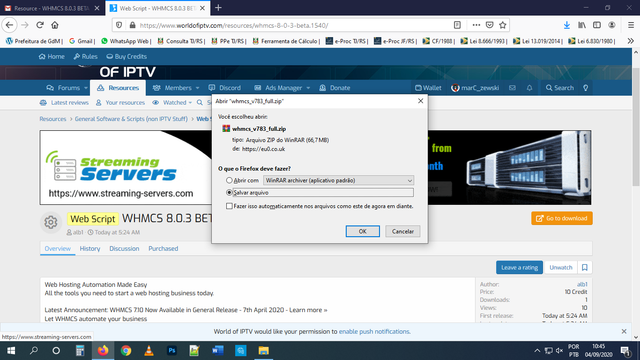Click the lightbulb style toggle icon
This screenshot has width=640, height=360.
(586, 88)
